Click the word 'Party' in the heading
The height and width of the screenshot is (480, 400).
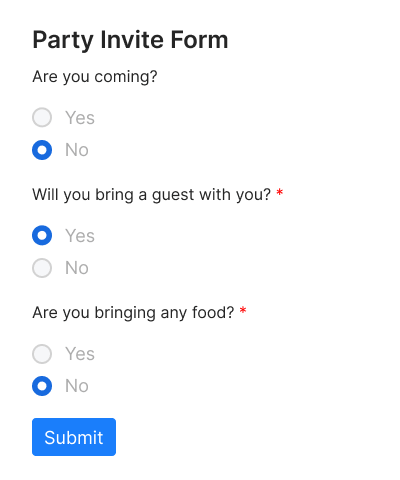click(63, 41)
